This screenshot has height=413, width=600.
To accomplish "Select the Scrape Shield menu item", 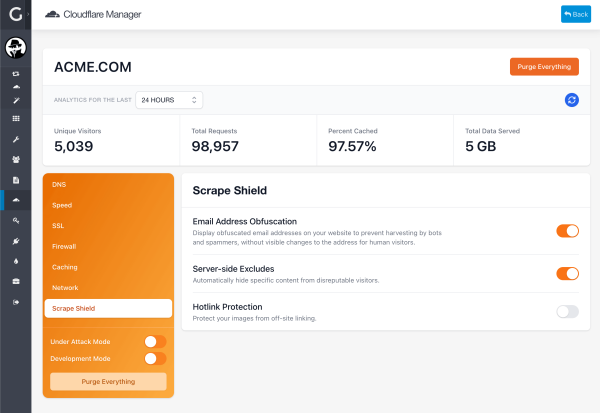I will [x=108, y=309].
